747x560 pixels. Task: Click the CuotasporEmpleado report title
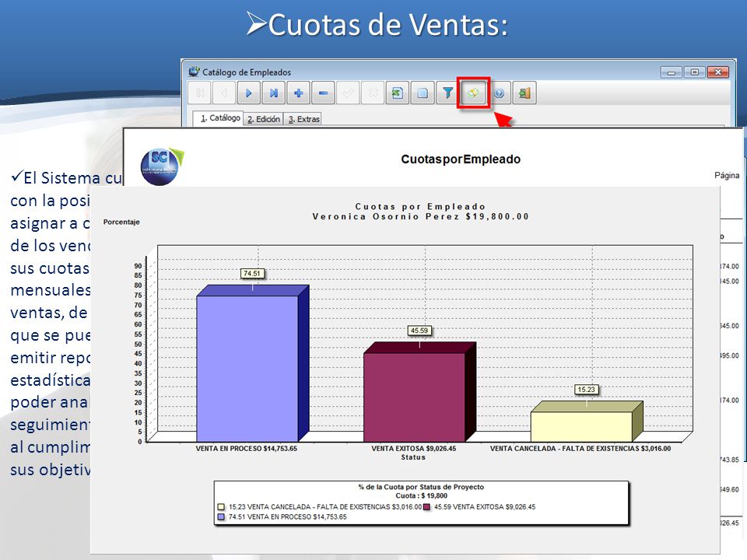(x=461, y=159)
